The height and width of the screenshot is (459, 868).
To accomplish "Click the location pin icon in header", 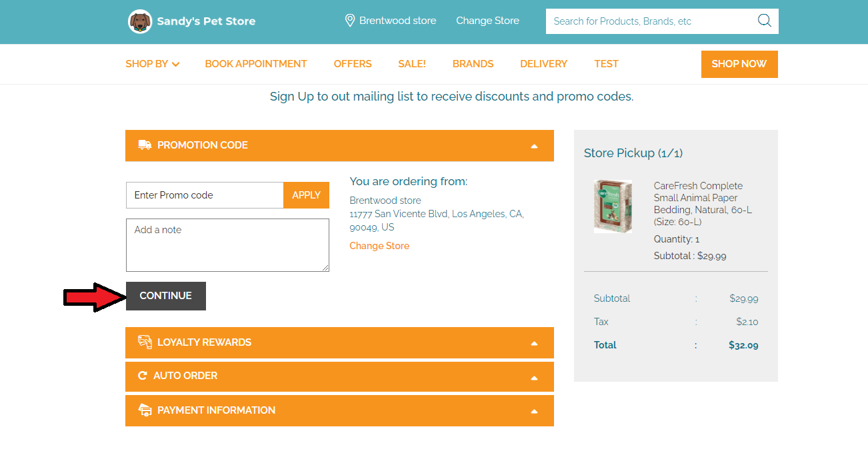I will (x=349, y=21).
